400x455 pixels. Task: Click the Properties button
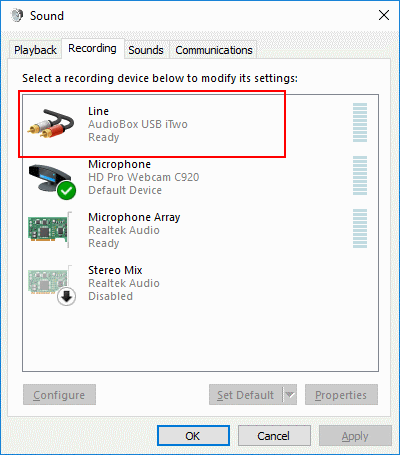[x=341, y=395]
